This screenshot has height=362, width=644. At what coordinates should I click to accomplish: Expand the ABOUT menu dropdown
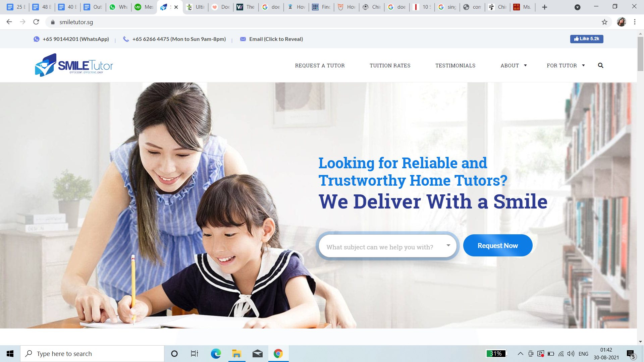click(513, 66)
